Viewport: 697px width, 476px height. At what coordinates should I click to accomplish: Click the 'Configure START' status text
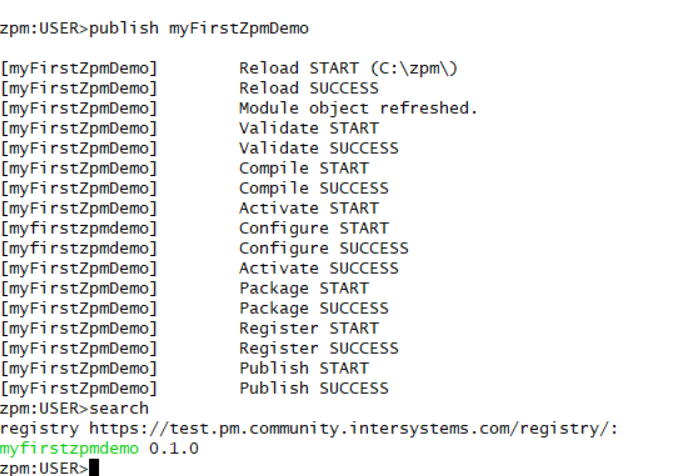(313, 228)
